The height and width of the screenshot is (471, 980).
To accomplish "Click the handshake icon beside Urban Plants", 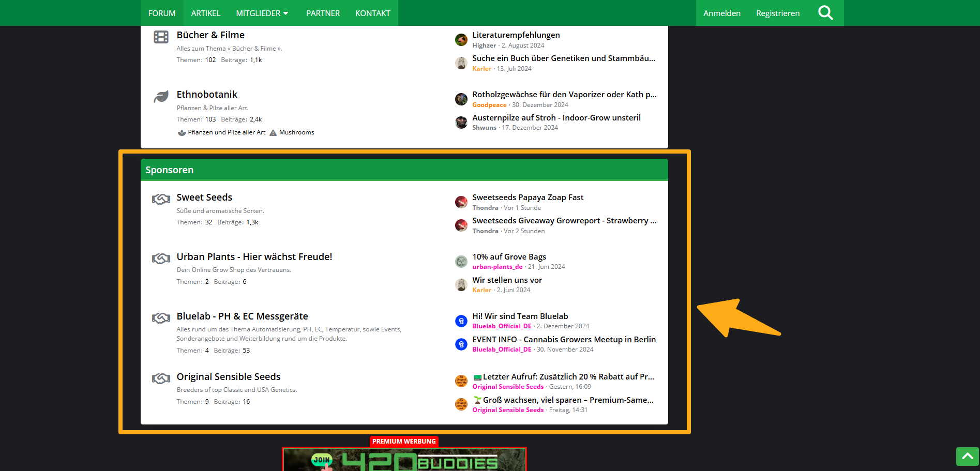I will click(161, 259).
